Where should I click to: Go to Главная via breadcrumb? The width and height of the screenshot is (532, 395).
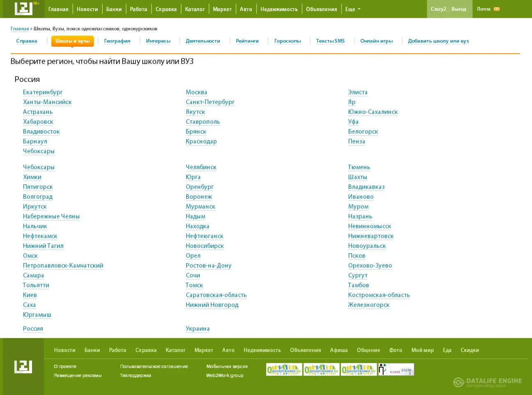[20, 29]
